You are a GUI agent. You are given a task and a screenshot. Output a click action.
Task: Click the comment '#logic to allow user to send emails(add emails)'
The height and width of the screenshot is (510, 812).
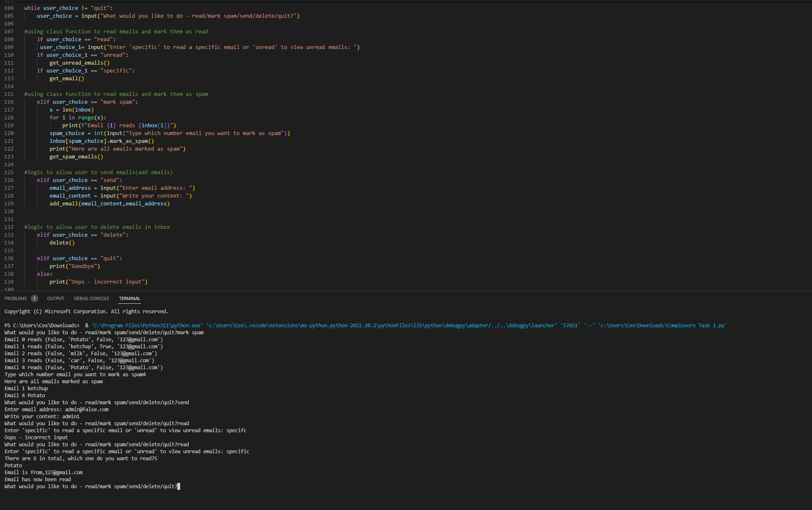[x=99, y=172]
